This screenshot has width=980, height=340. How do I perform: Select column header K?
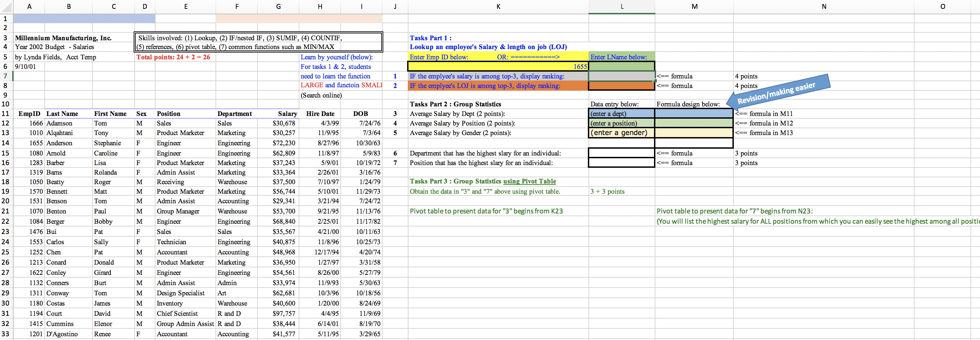(498, 6)
